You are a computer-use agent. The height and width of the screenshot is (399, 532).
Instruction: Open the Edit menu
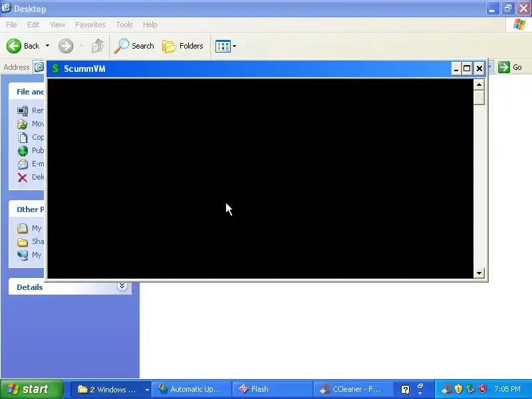[x=33, y=25]
